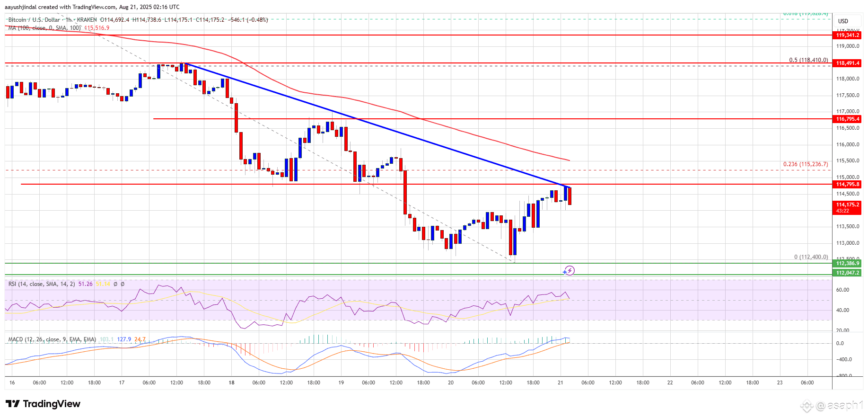The height and width of the screenshot is (418, 868).
Task: Select the Bitcoin / U.S. Dollar symbol title
Action: point(34,20)
